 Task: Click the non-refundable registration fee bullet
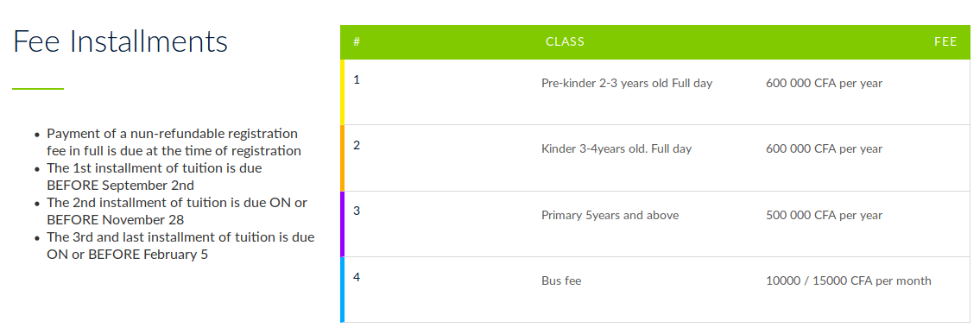click(x=174, y=142)
